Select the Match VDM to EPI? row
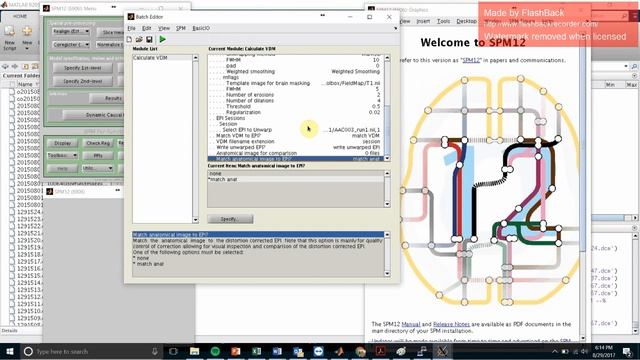 [295, 136]
